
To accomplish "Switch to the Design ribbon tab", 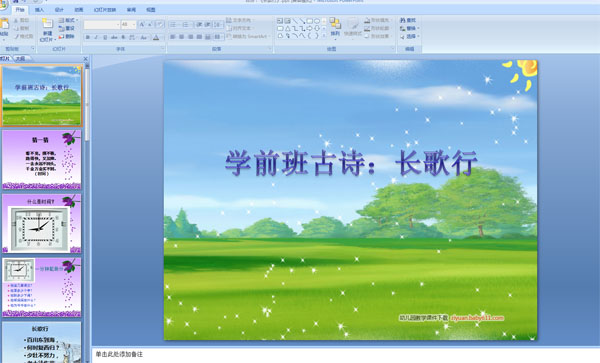I will pyautogui.click(x=59, y=10).
